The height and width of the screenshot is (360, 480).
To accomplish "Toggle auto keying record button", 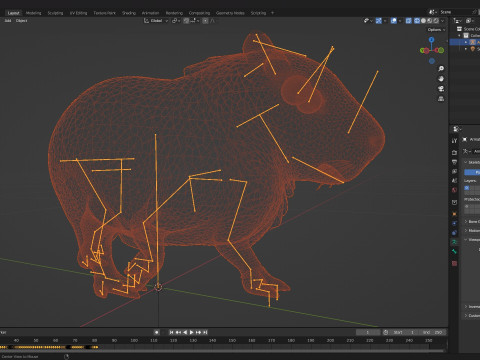I will coord(157,332).
